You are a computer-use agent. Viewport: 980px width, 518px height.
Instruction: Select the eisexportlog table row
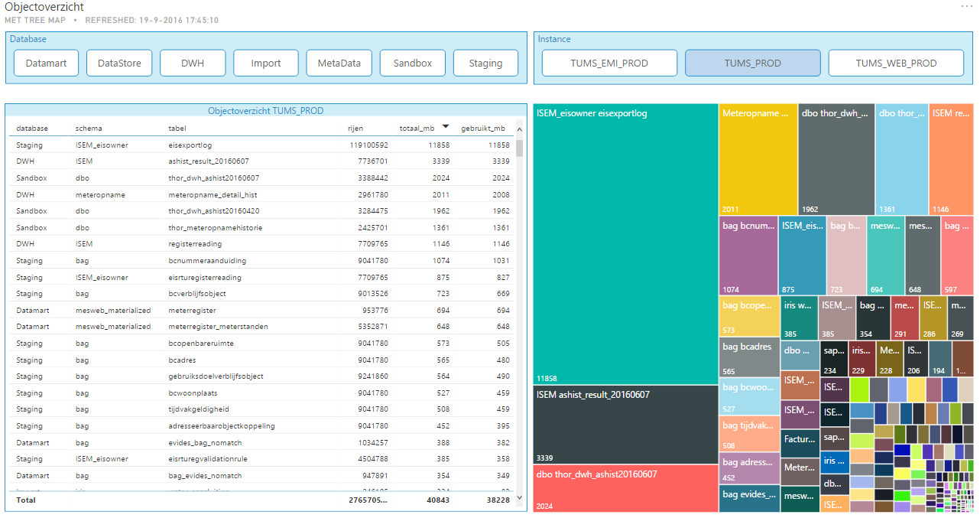[x=261, y=145]
